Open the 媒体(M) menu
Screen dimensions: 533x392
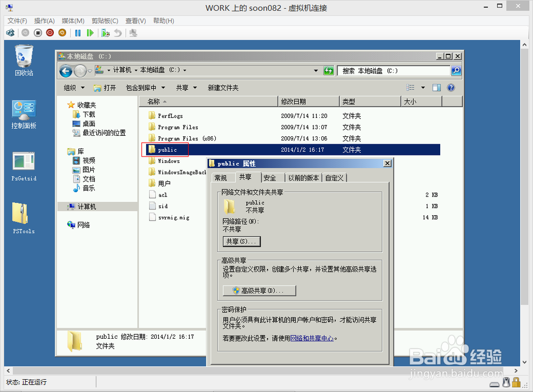tap(72, 21)
